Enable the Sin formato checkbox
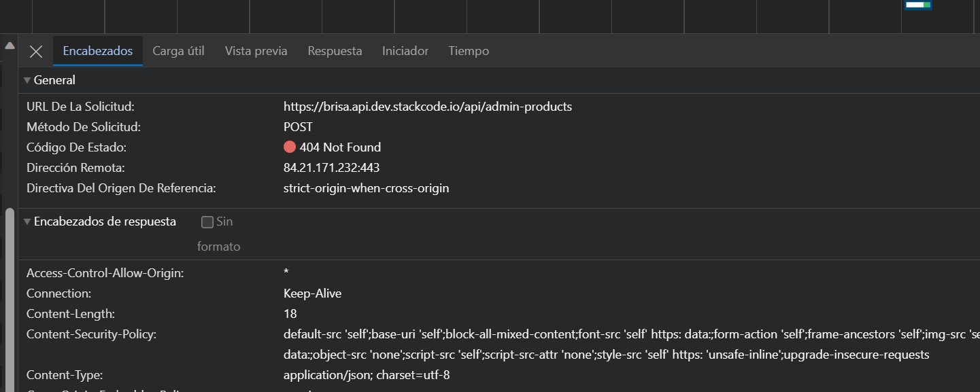Screen dimensions: 980x392 coord(207,222)
